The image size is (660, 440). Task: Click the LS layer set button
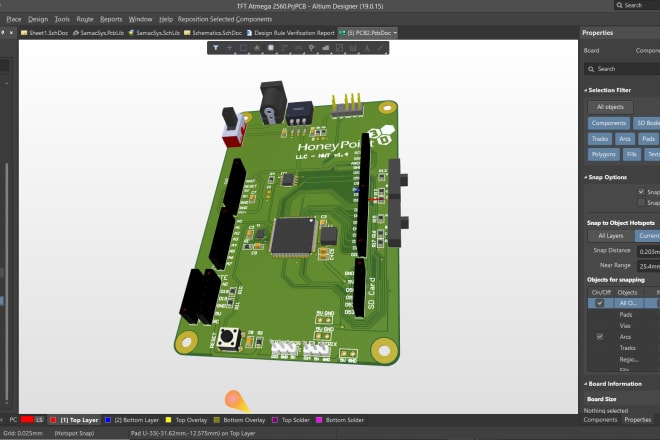click(x=39, y=420)
